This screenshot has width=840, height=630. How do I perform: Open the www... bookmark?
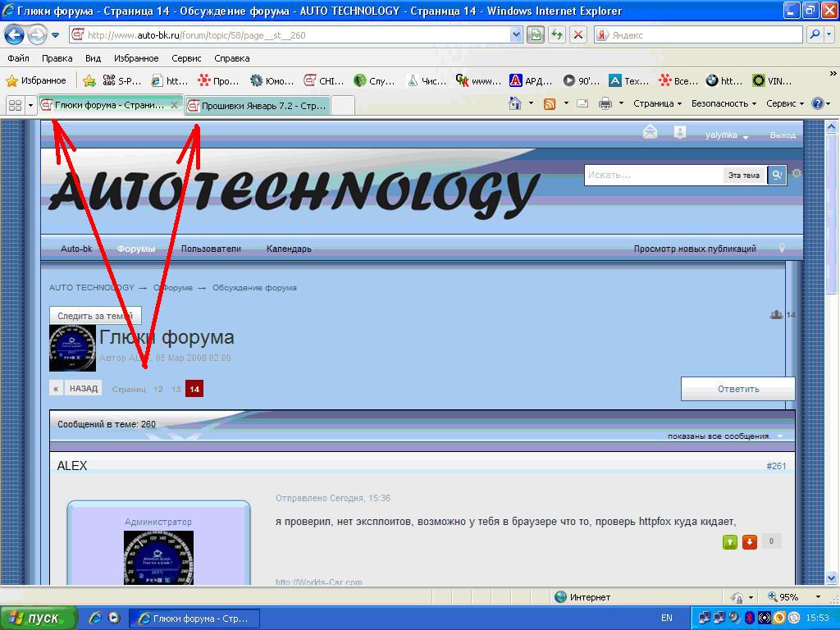click(478, 81)
